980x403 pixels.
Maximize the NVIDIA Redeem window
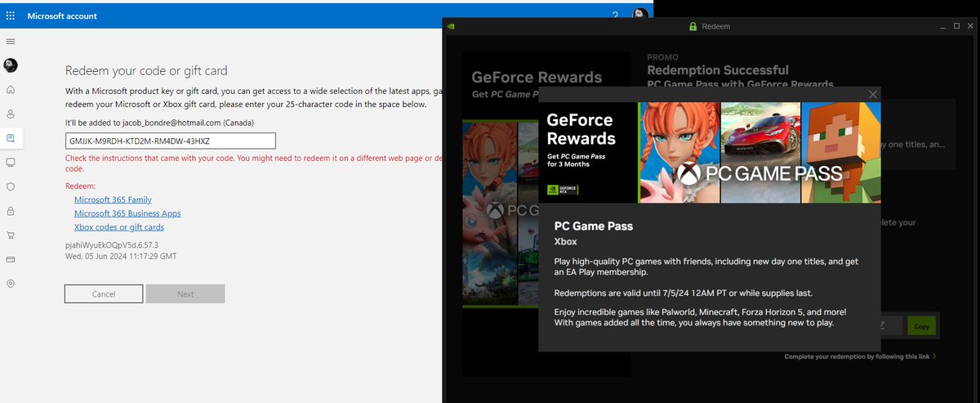pos(956,26)
